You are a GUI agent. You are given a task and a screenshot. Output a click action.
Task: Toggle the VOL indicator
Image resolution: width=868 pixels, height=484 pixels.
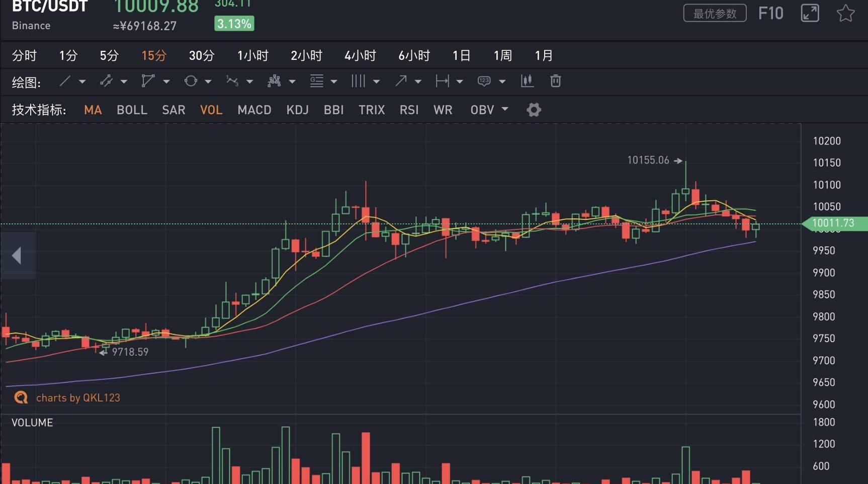[x=211, y=110]
